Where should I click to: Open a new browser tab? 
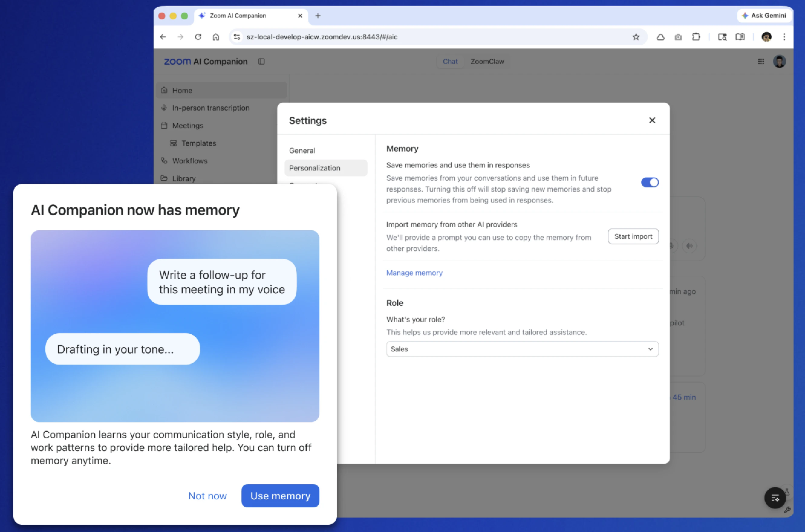click(318, 16)
